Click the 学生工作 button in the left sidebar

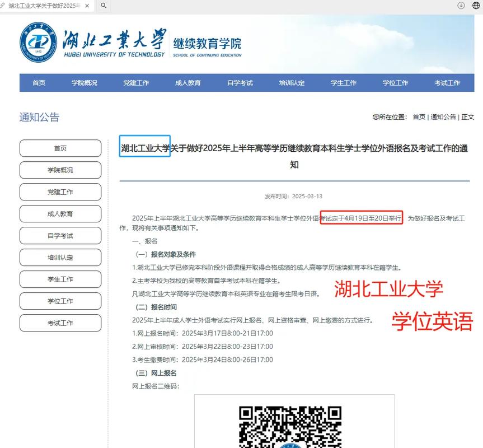(x=60, y=279)
